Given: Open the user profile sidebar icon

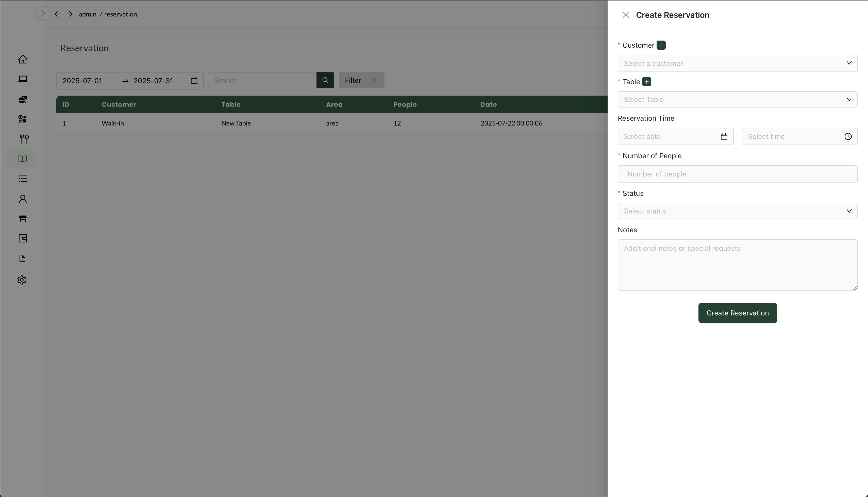Looking at the screenshot, I should pyautogui.click(x=23, y=199).
